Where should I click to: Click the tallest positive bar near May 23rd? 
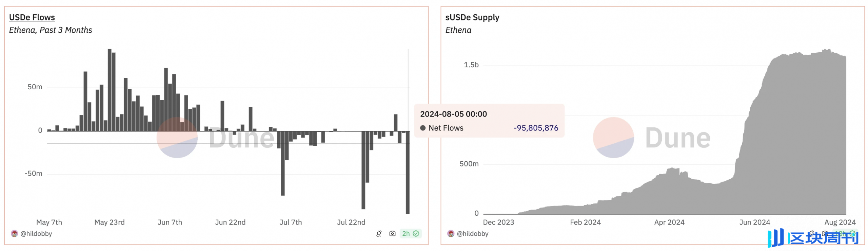click(x=110, y=90)
